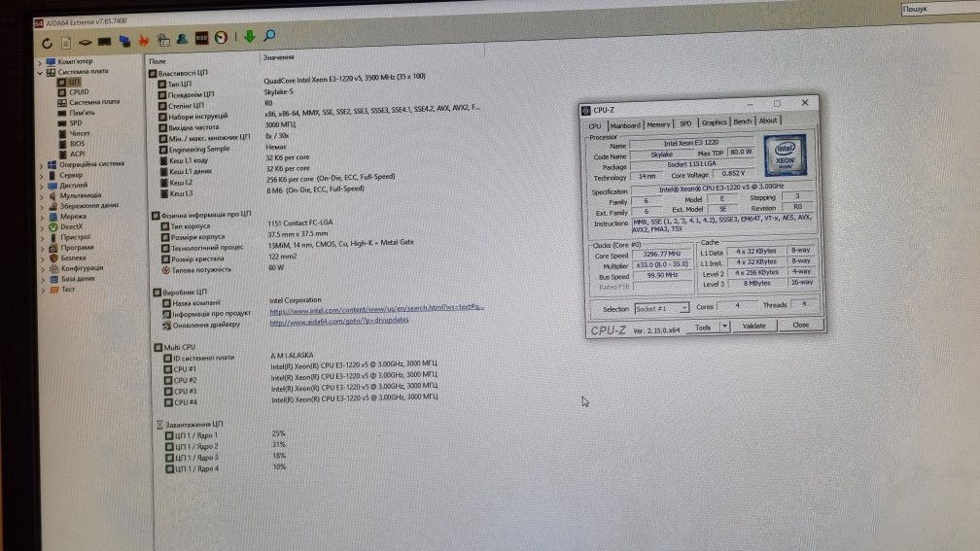Click the Поле column header
This screenshot has width=980, height=551.
pyautogui.click(x=157, y=61)
